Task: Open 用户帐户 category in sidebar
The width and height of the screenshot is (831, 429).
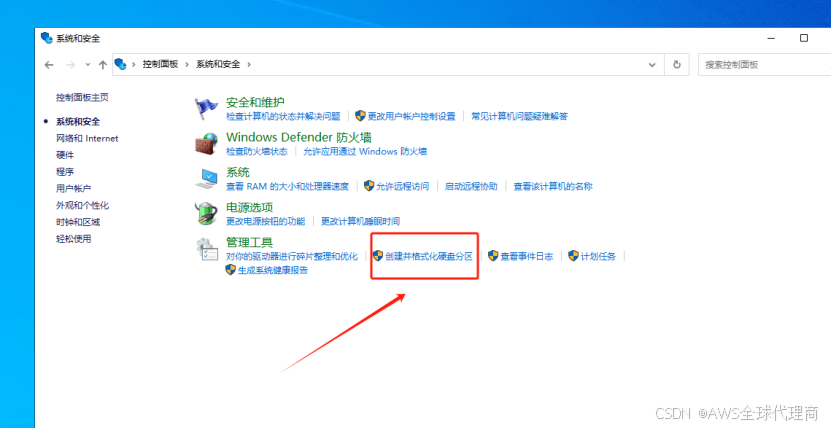Action: (x=74, y=189)
